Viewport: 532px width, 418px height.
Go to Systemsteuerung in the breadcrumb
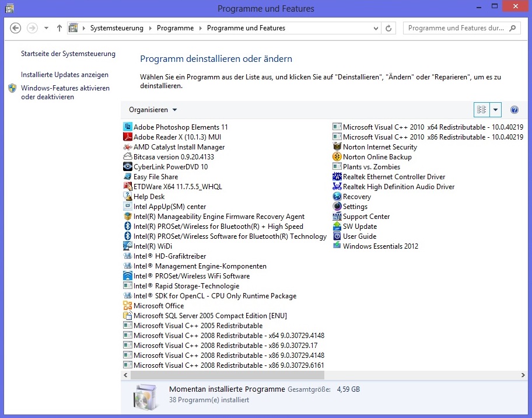[117, 28]
